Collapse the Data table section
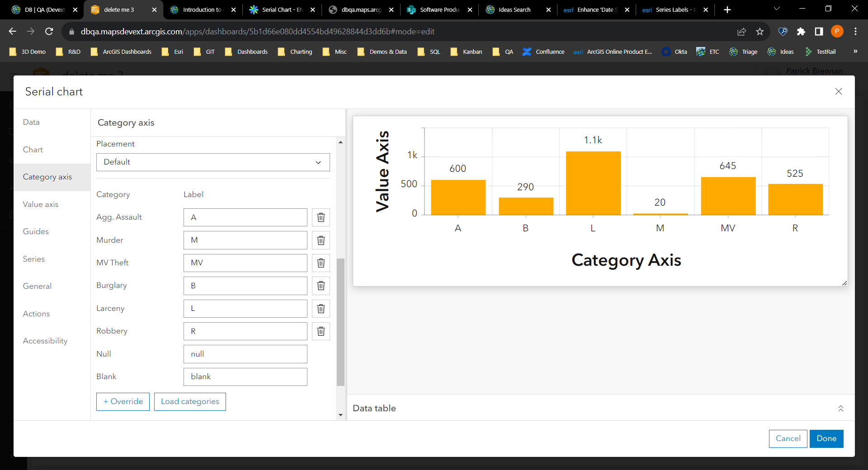868x470 pixels. [x=840, y=408]
